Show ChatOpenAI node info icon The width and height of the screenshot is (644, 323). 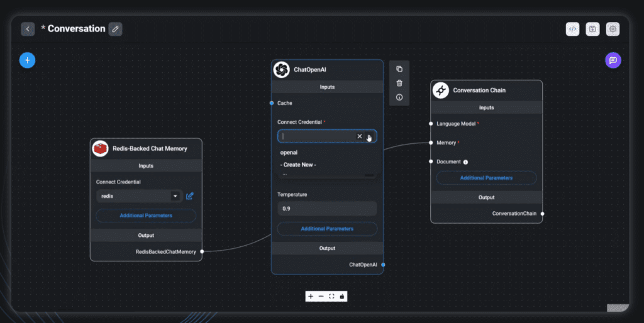pyautogui.click(x=399, y=97)
